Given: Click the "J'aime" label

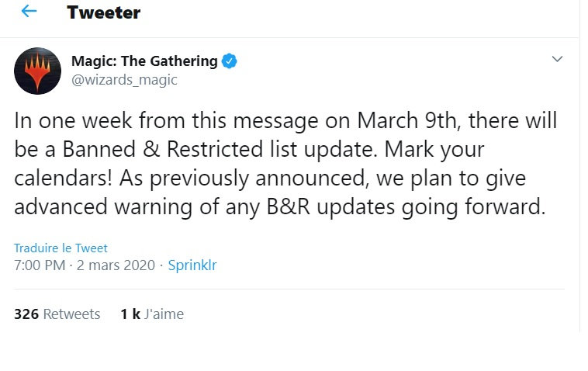Looking at the screenshot, I should click(164, 314).
